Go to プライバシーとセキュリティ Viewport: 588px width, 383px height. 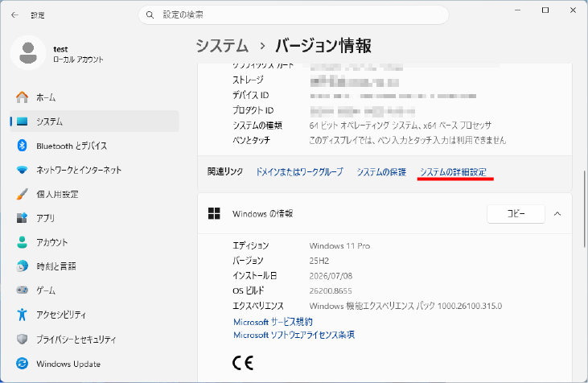(94, 339)
